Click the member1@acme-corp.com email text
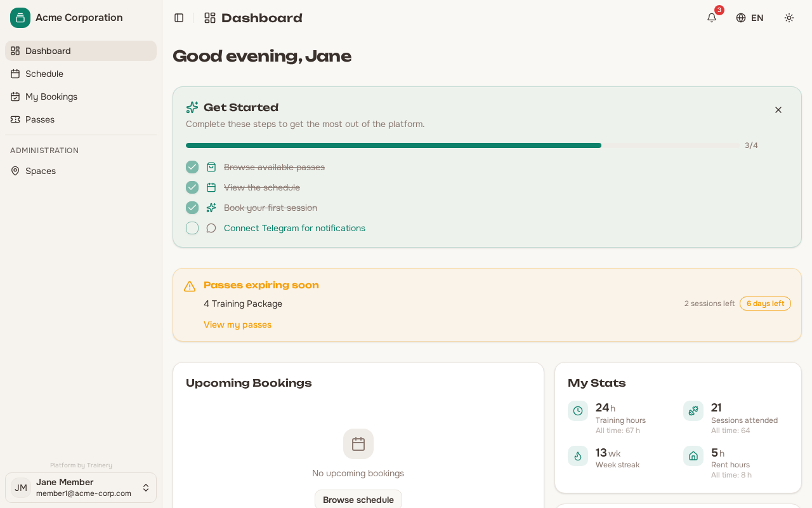The image size is (812, 508). click(x=84, y=493)
